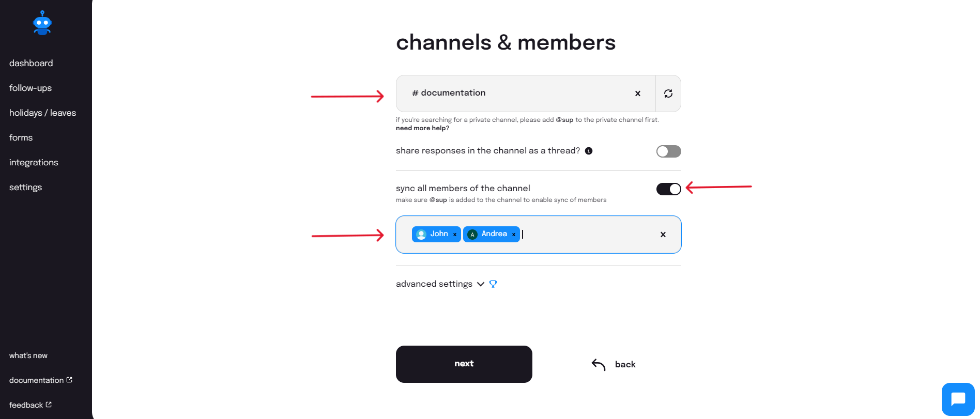
Task: Go back to the previous step
Action: [x=614, y=364]
